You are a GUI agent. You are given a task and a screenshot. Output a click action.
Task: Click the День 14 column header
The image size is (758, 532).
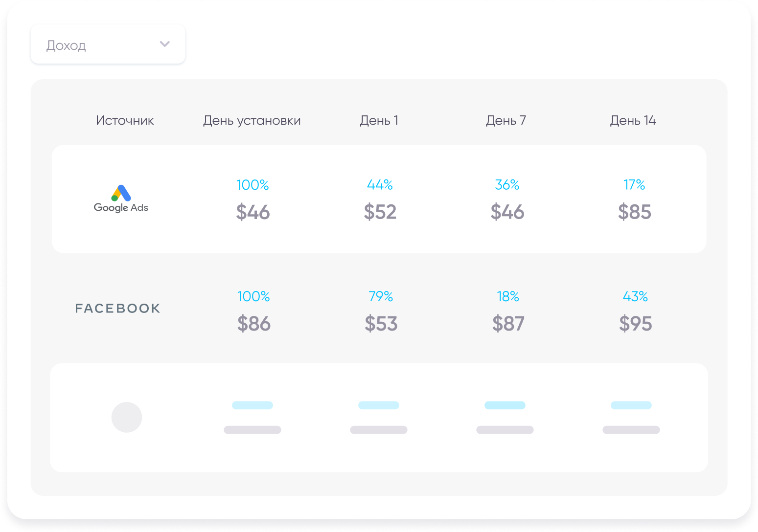[x=632, y=120]
